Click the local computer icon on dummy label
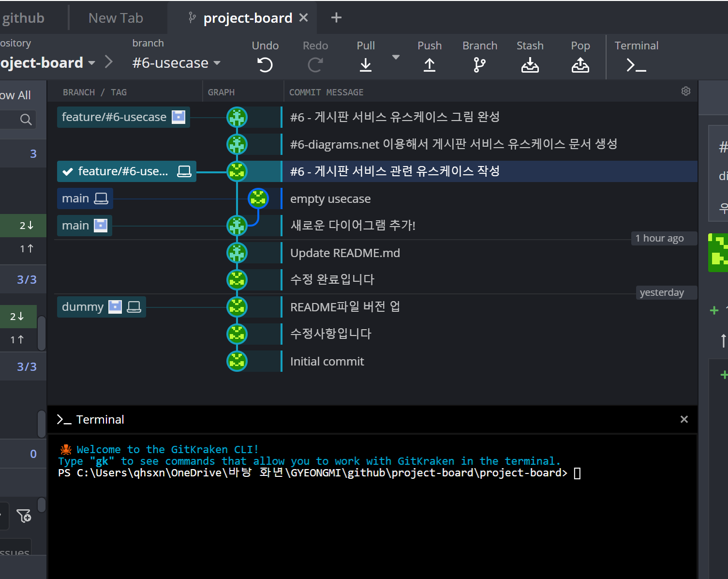728x579 pixels. pos(134,306)
